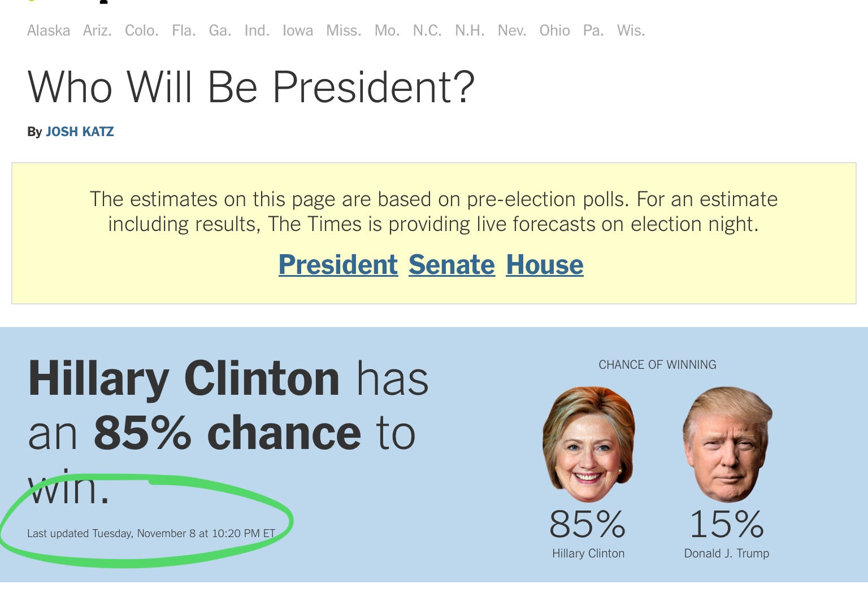868x606 pixels.
Task: Open the Fla. state forecast
Action: 184,30
